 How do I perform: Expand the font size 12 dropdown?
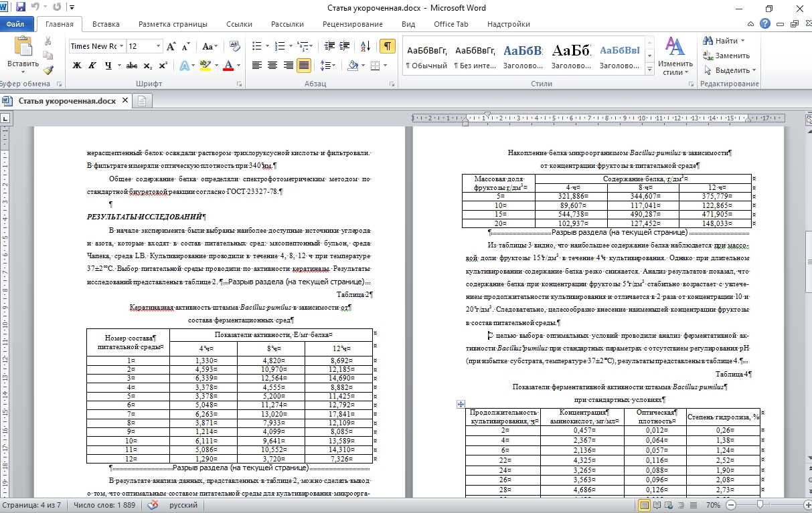coord(158,47)
